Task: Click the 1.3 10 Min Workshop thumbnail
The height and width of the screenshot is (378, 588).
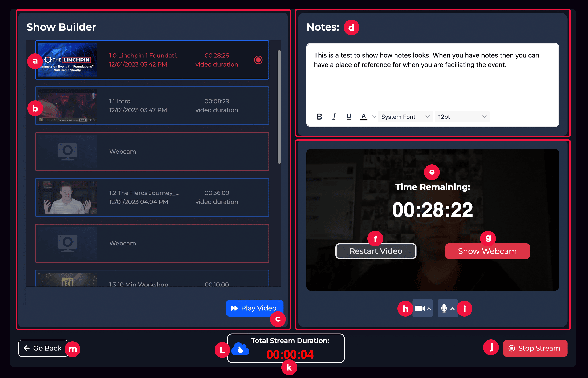Action: 68,280
